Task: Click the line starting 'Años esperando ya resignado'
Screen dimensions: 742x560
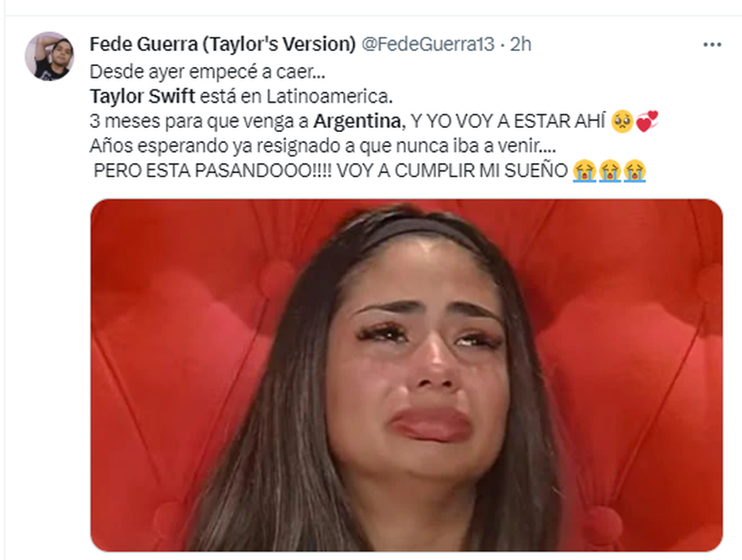Action: (323, 145)
